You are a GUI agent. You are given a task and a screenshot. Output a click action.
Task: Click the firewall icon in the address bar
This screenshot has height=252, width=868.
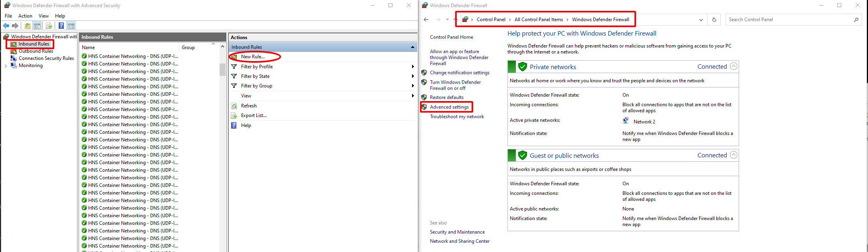[x=465, y=19]
